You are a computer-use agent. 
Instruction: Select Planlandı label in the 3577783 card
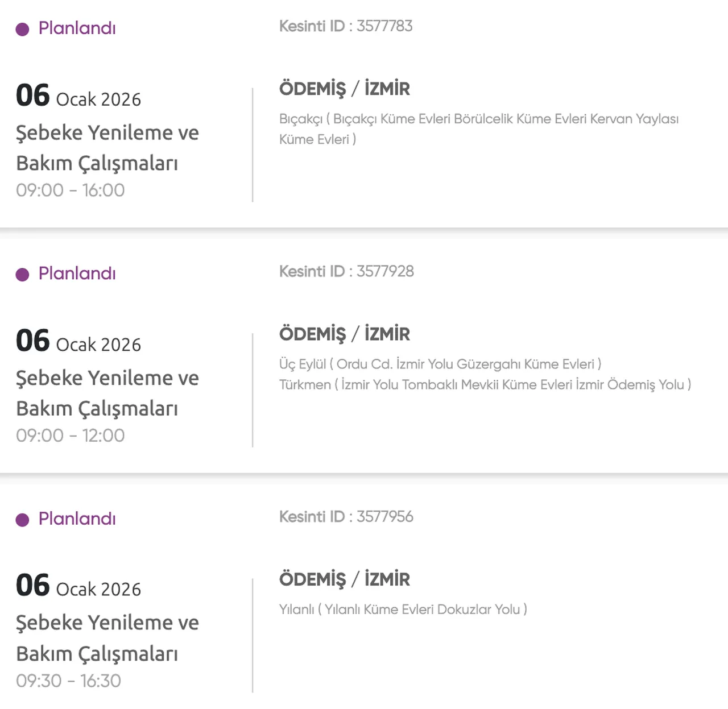77,28
